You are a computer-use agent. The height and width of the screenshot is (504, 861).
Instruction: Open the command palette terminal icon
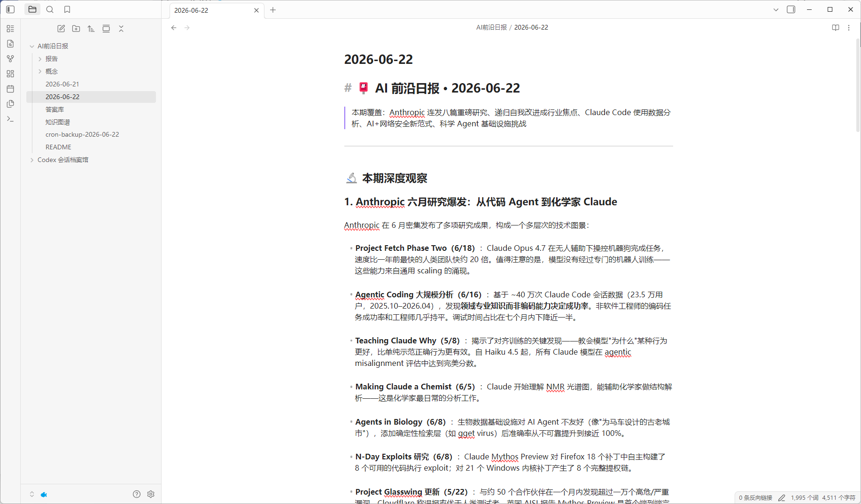[x=10, y=119]
